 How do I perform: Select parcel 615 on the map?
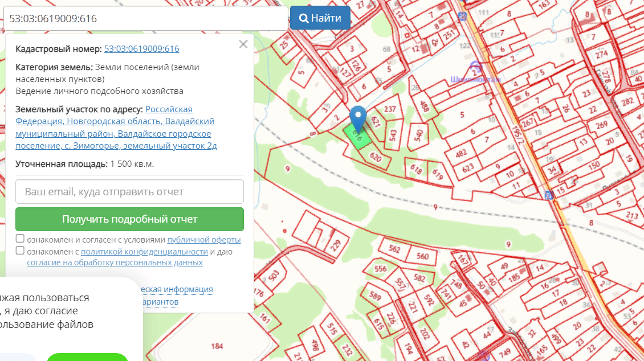tap(378, 323)
